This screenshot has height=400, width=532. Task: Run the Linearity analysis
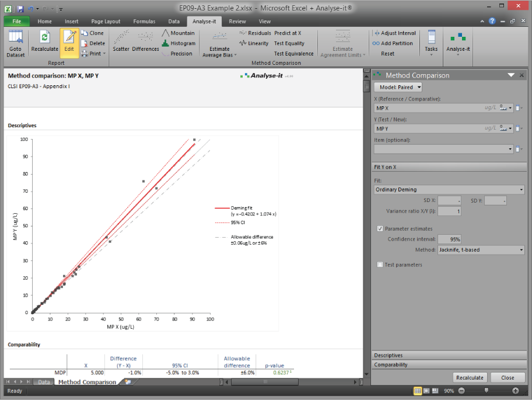click(x=254, y=43)
